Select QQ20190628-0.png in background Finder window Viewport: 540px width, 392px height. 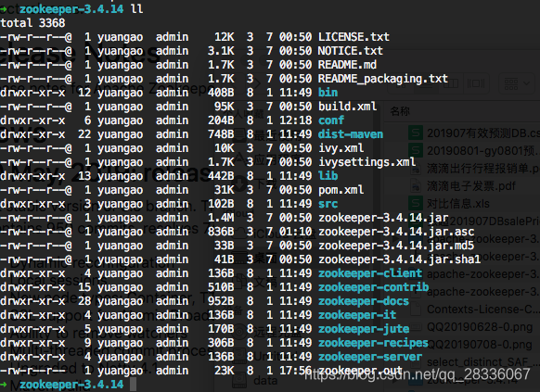pyautogui.click(x=480, y=327)
